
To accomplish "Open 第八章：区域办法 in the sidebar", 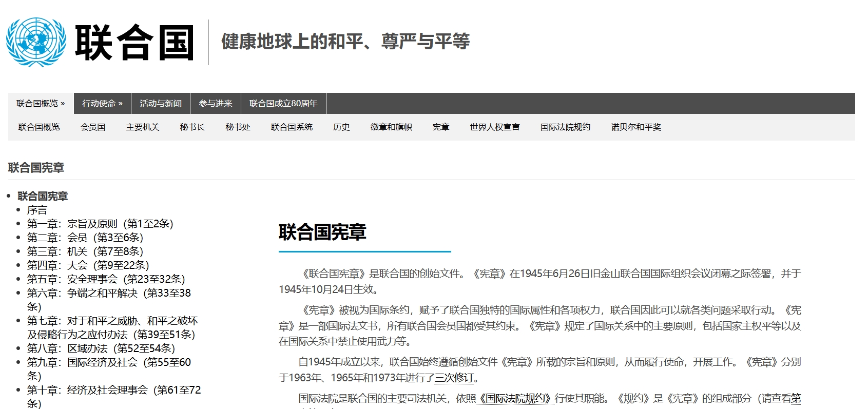I will tap(101, 348).
